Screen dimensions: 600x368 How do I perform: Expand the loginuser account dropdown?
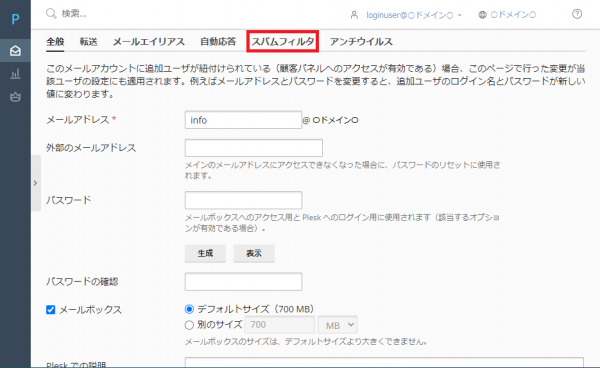click(460, 15)
